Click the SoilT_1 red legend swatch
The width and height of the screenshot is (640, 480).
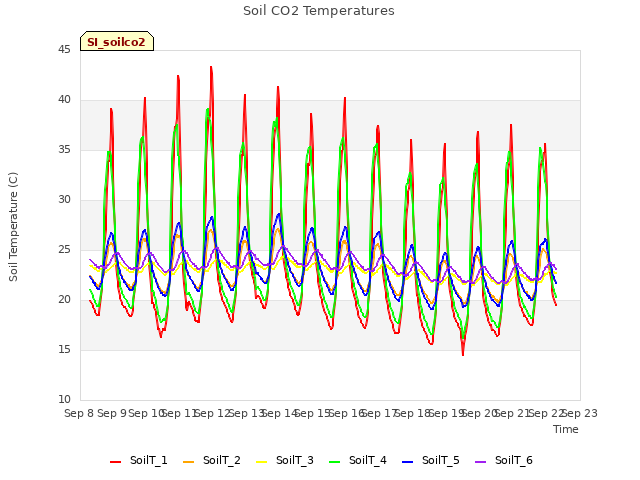[x=116, y=462]
